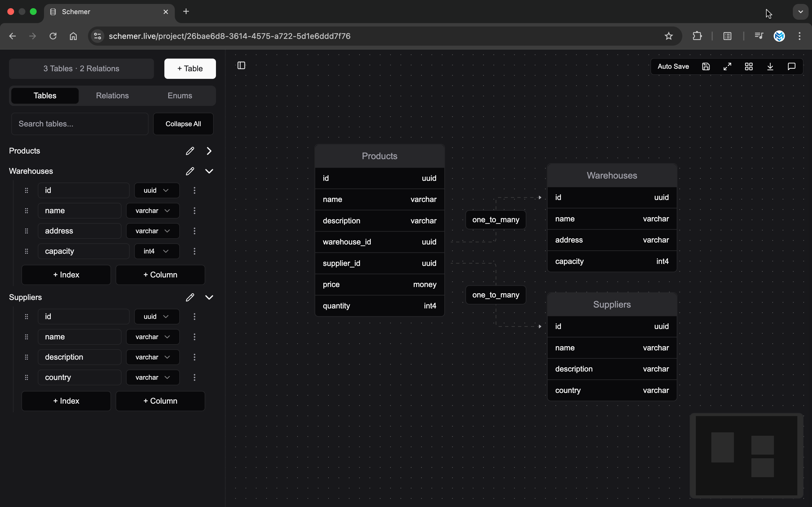
Task: Toggle the Auto Save option
Action: (673, 66)
